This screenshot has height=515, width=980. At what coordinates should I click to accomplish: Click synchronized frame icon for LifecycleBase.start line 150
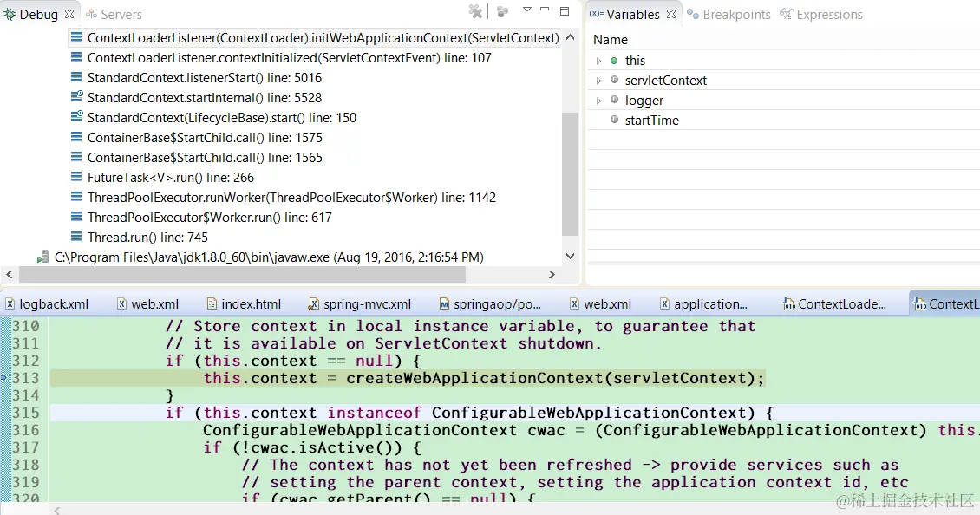pyautogui.click(x=76, y=117)
